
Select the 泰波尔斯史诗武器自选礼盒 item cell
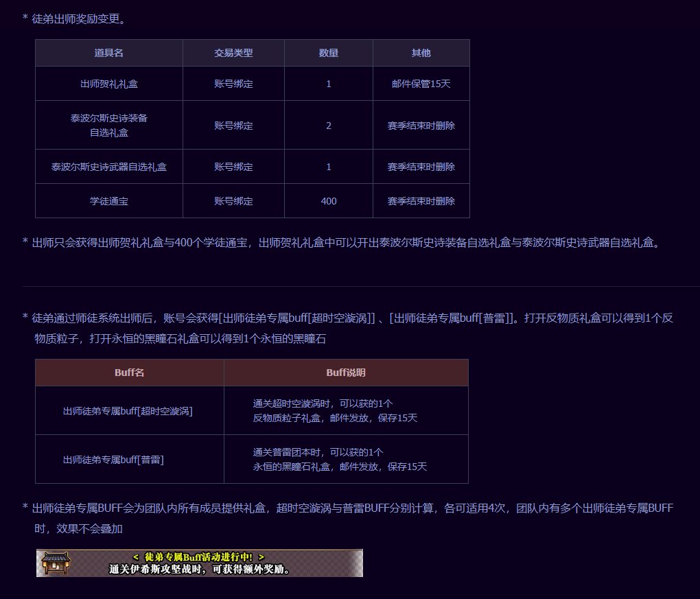tap(109, 167)
